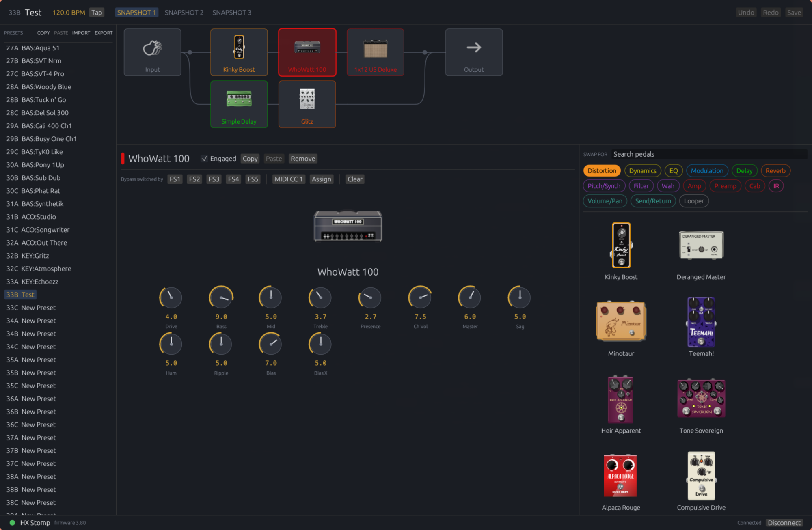Save the current preset

coord(794,13)
